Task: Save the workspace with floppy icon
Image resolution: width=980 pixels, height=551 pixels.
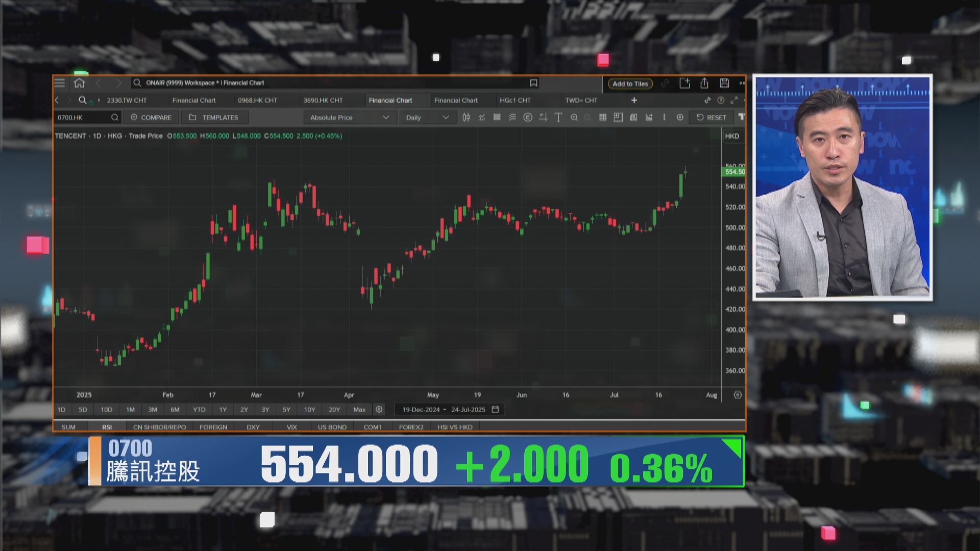Action: [x=724, y=83]
